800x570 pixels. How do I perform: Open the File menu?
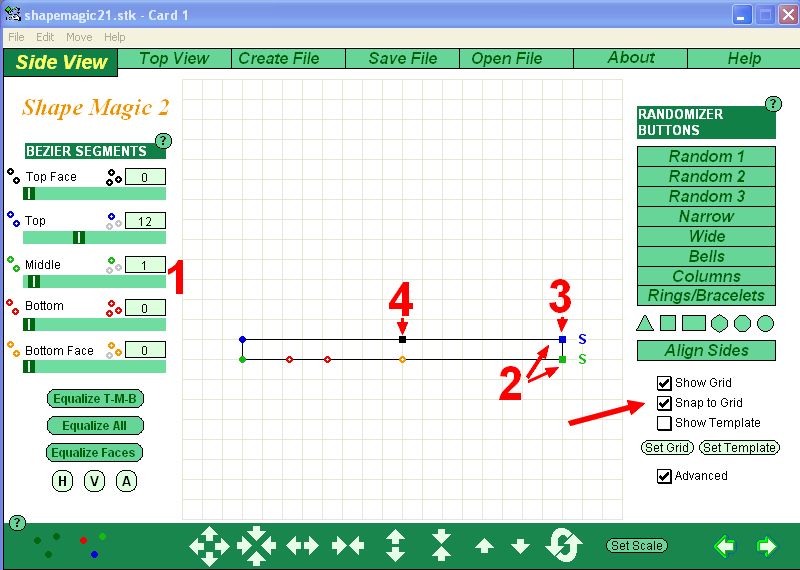(16, 37)
